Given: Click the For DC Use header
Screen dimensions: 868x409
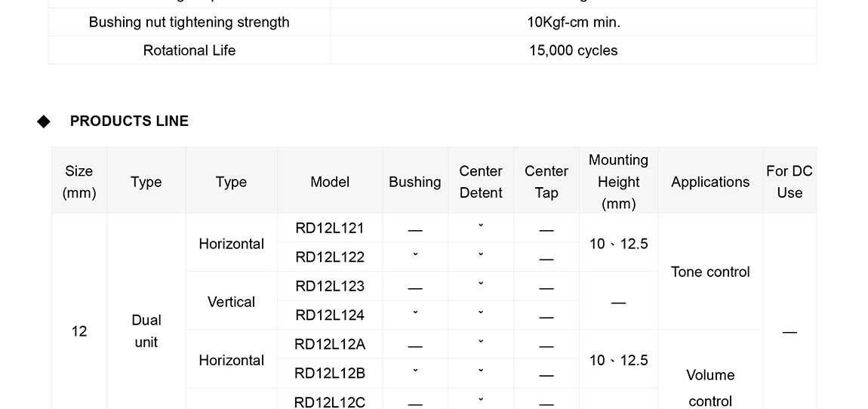Looking at the screenshot, I should point(790,182).
